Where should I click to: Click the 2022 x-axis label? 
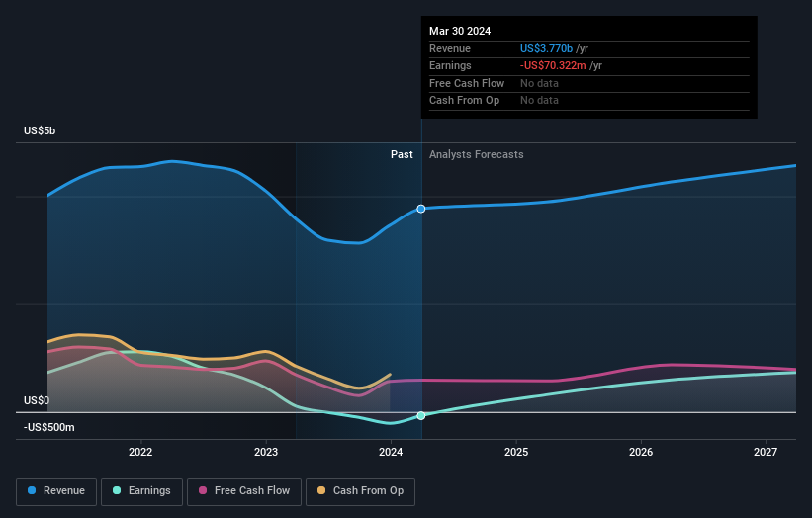point(140,453)
